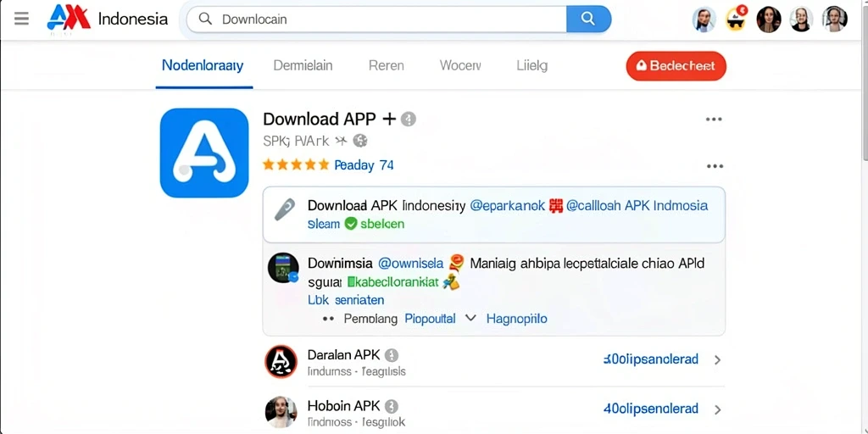Click the large blue A app icon
This screenshot has width=868, height=434.
204,153
